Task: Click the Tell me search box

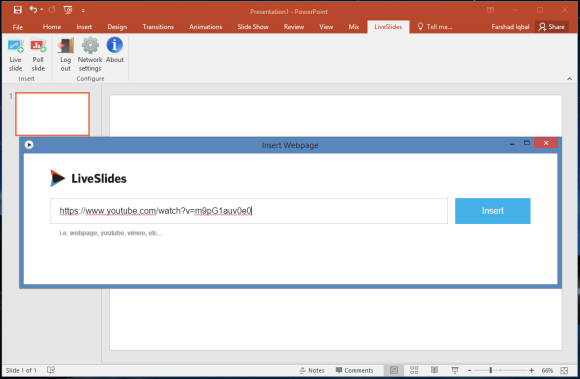Action: [435, 27]
